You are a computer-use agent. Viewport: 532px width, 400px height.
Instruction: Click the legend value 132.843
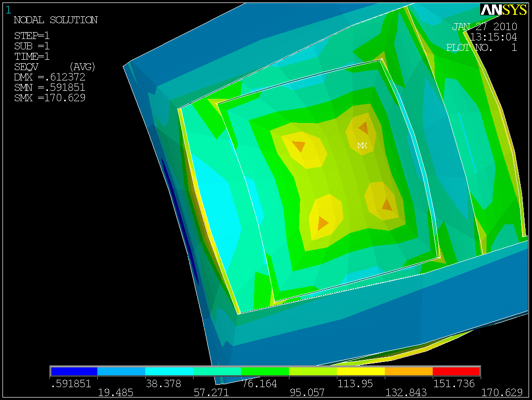(406, 393)
